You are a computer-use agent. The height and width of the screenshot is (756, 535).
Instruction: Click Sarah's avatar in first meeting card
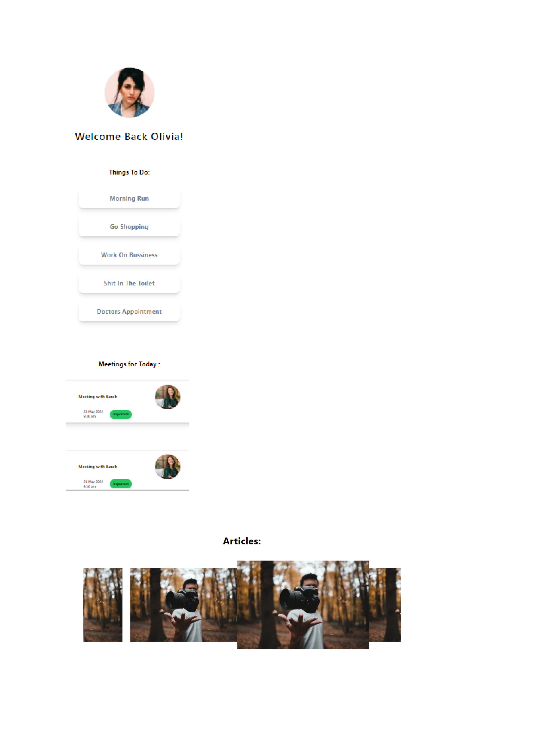[168, 397]
